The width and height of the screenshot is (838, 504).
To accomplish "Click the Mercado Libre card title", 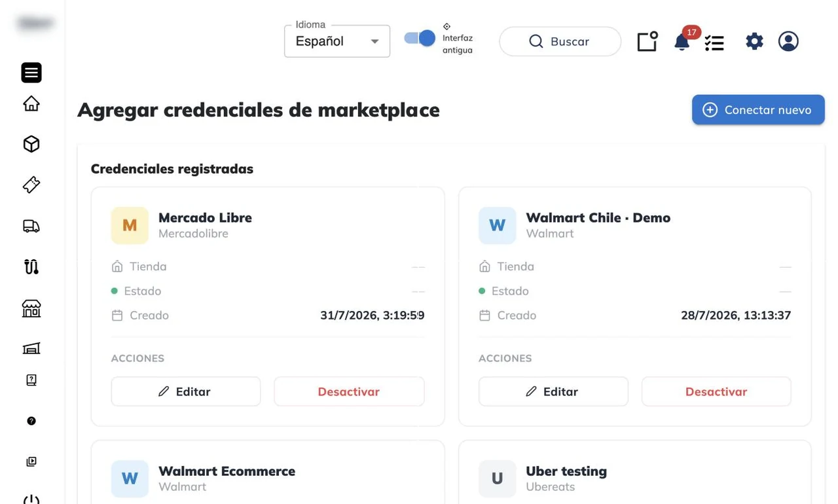I will pos(205,217).
